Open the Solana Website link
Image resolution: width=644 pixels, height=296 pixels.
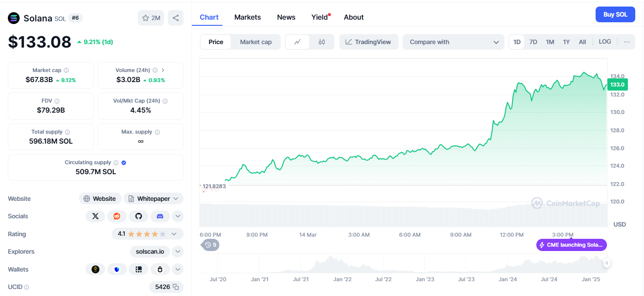pyautogui.click(x=100, y=199)
